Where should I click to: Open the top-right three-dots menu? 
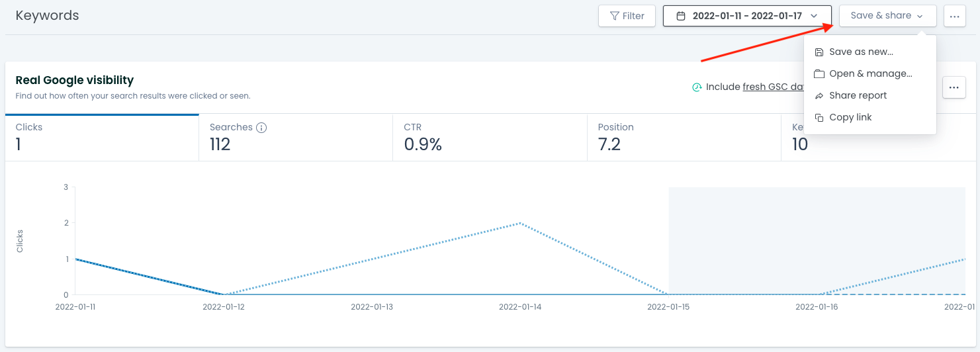coord(955,16)
